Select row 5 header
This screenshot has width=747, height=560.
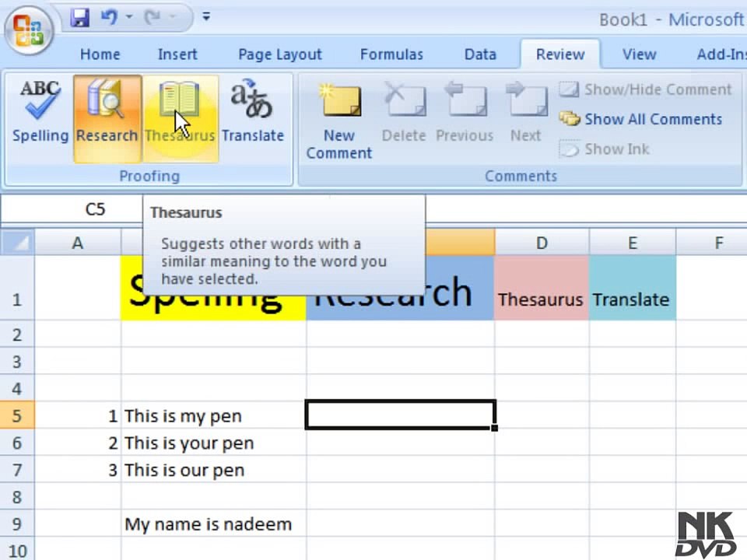17,415
